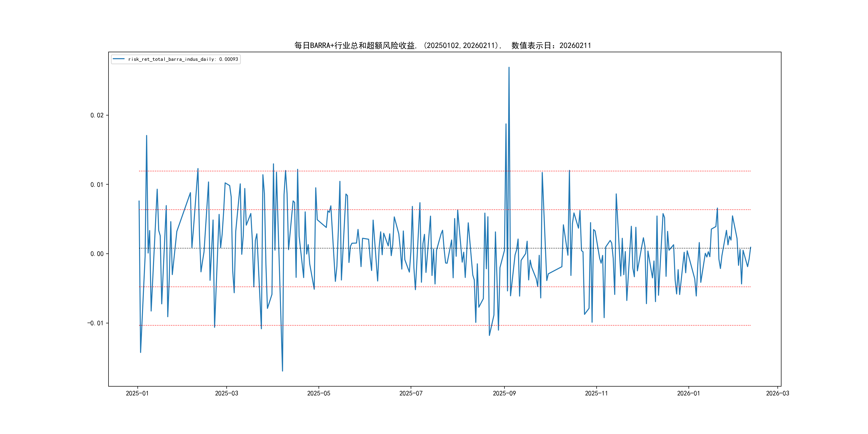868x434 pixels.
Task: Click the 2026-01 x-axis label
Action: pos(689,394)
